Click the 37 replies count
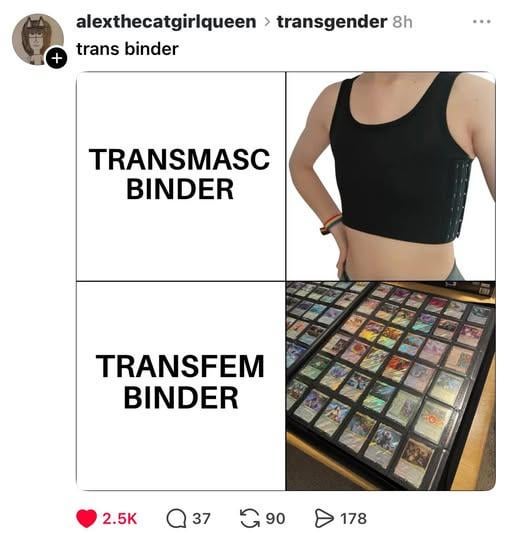Viewport: 510px width, 540px height. (201, 519)
